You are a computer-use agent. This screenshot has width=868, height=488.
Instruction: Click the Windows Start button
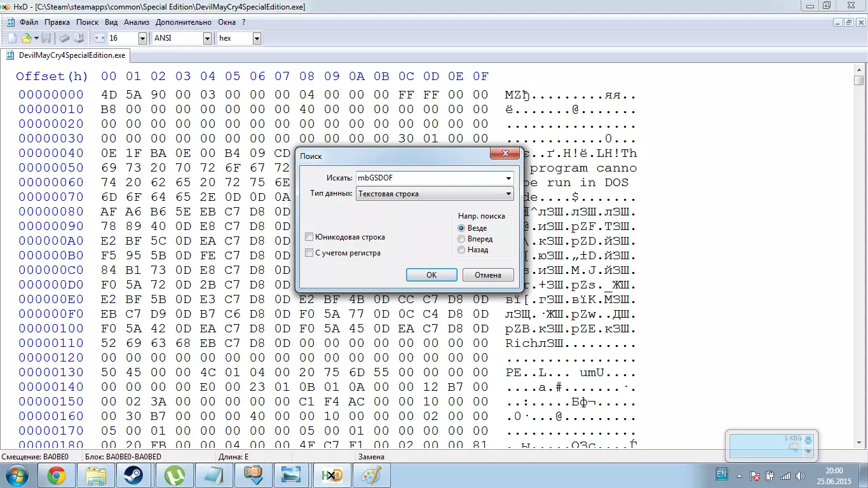coord(16,475)
